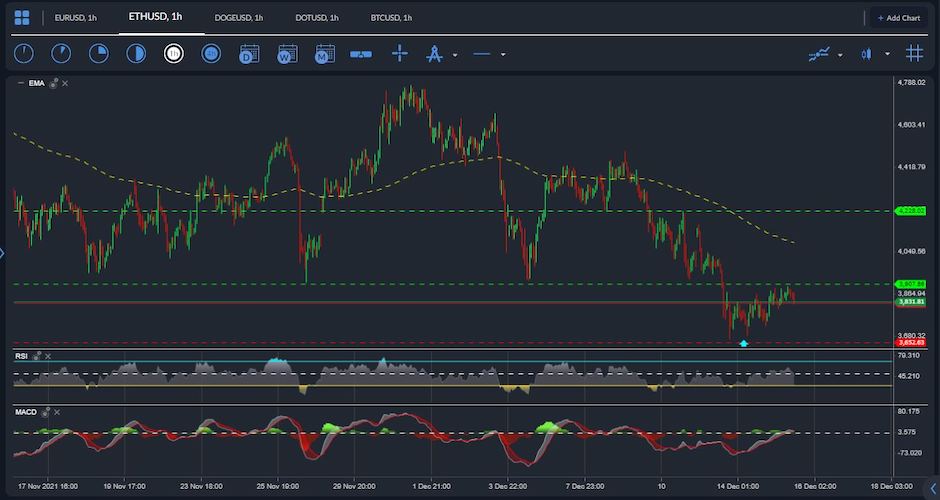This screenshot has width=940, height=500.
Task: Select the half-filled clock timeframe icon
Action: click(136, 54)
